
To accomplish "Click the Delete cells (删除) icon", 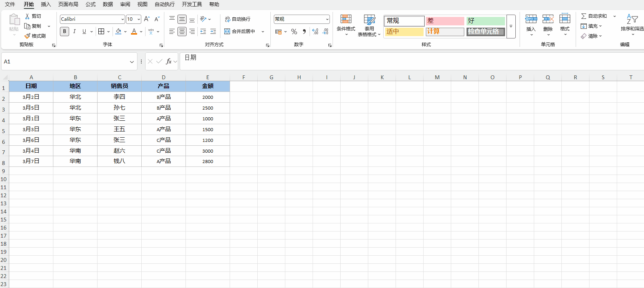I will (548, 19).
